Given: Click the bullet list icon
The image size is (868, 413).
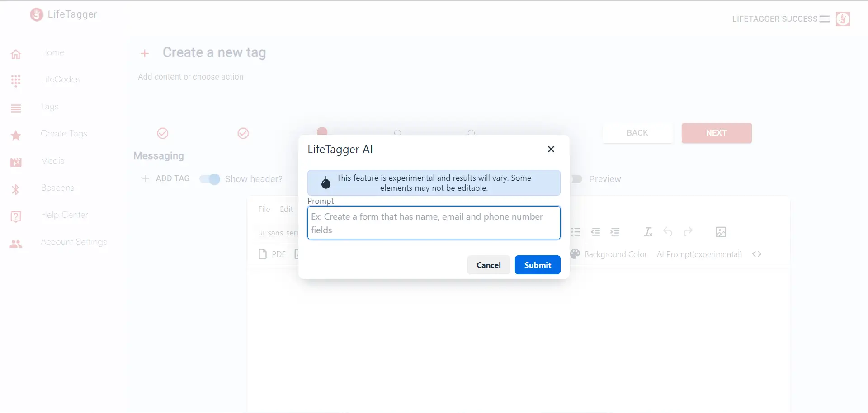Looking at the screenshot, I should [x=576, y=232].
